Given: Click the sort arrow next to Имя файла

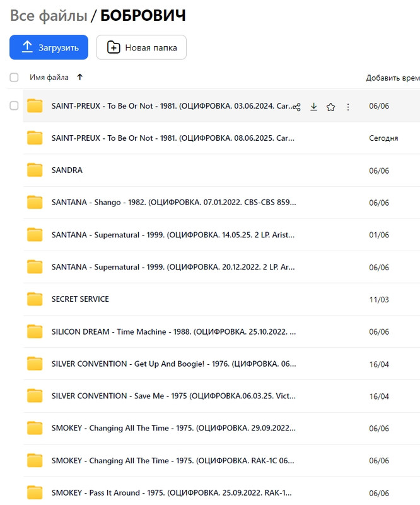Looking at the screenshot, I should coord(80,77).
